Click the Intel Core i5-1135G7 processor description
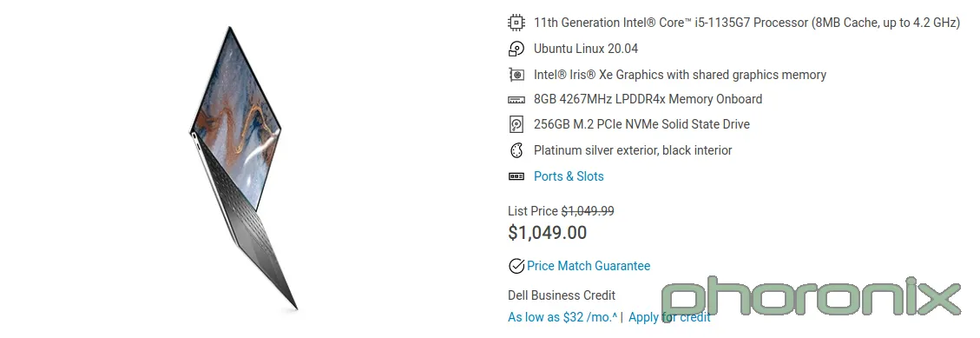This screenshot has width=980, height=338. point(747,23)
